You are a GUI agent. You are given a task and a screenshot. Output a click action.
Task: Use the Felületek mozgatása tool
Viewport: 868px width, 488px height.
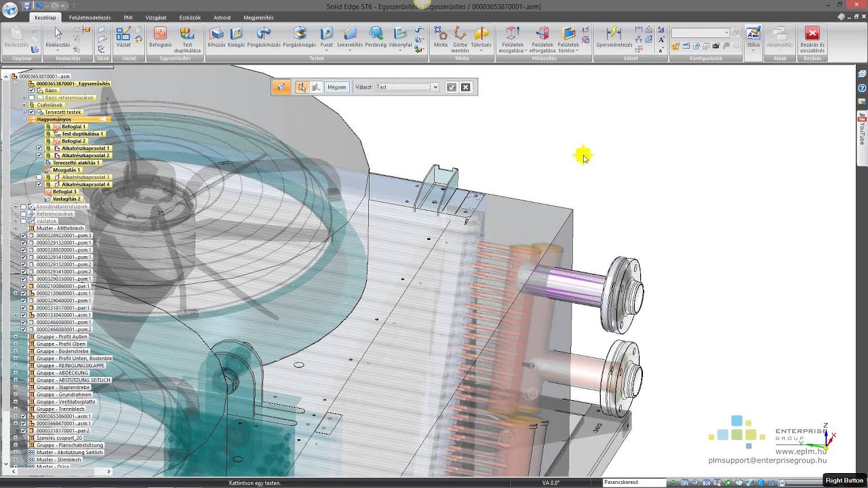511,39
